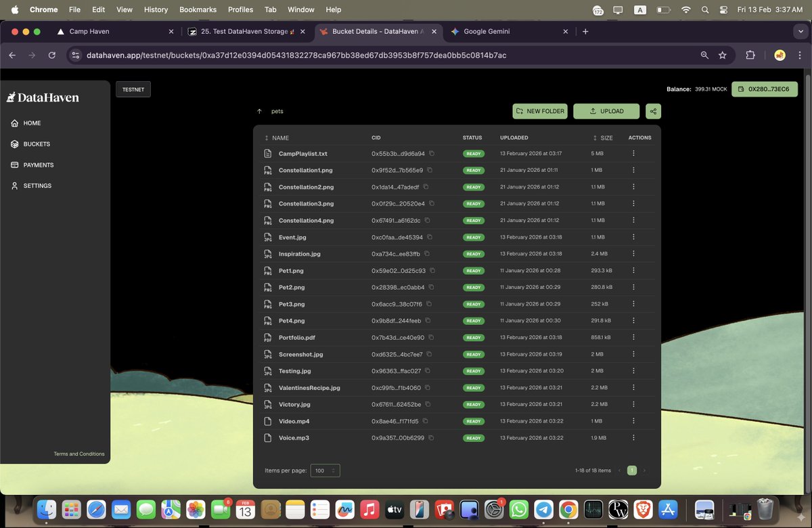Screen dimensions: 812x528
Task: Open WhatsApp from the Dock
Action: coord(518,509)
